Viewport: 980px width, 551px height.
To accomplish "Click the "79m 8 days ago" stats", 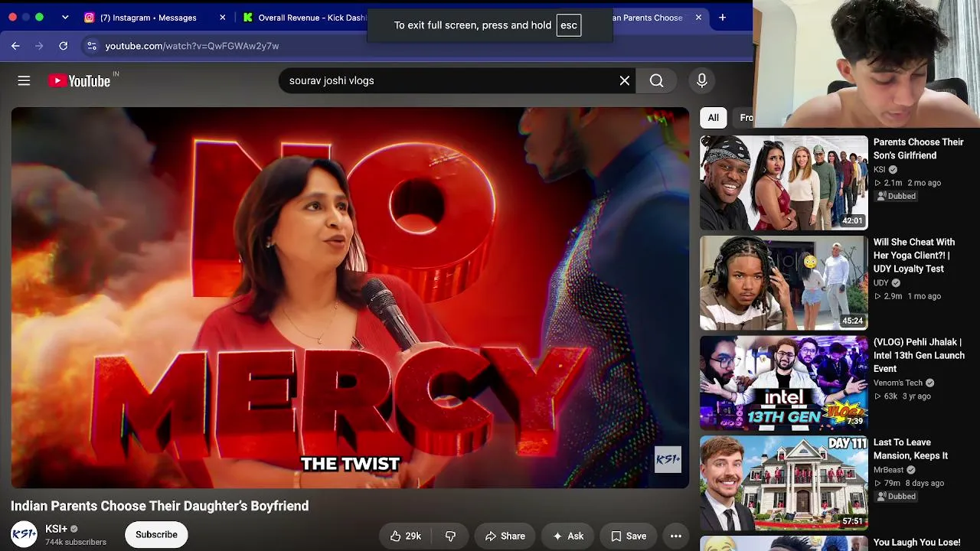I will (x=909, y=483).
